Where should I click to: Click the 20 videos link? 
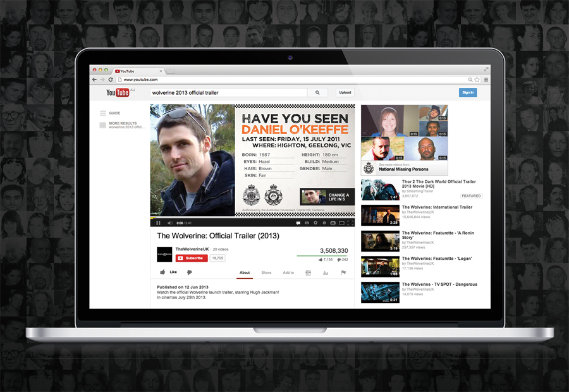click(221, 249)
